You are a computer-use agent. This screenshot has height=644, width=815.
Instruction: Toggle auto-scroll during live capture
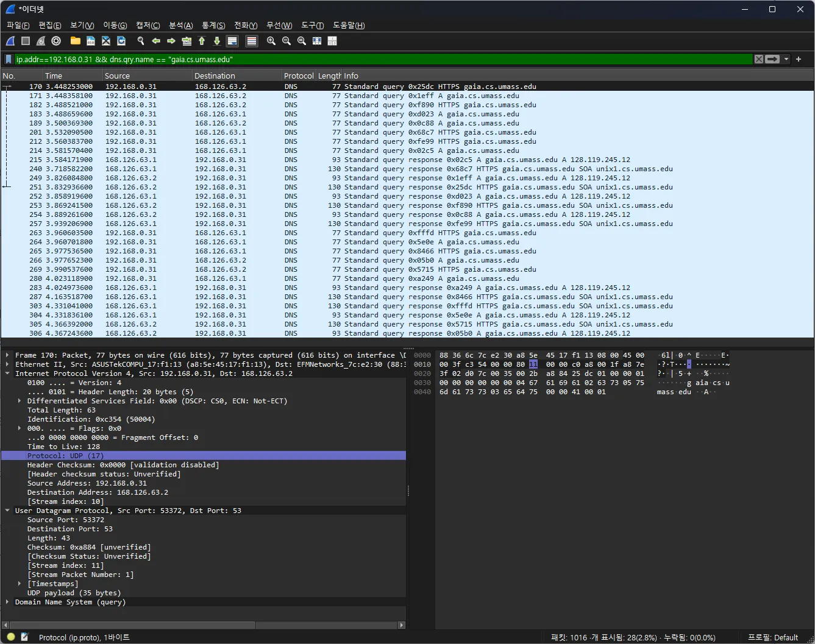[x=232, y=41]
